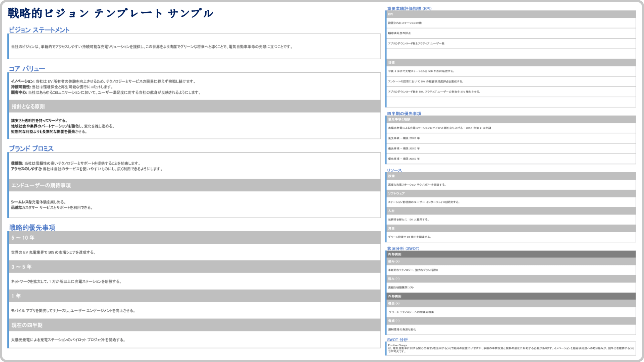Click the '重要業績評価指標 (KPI)' heading

(410, 9)
